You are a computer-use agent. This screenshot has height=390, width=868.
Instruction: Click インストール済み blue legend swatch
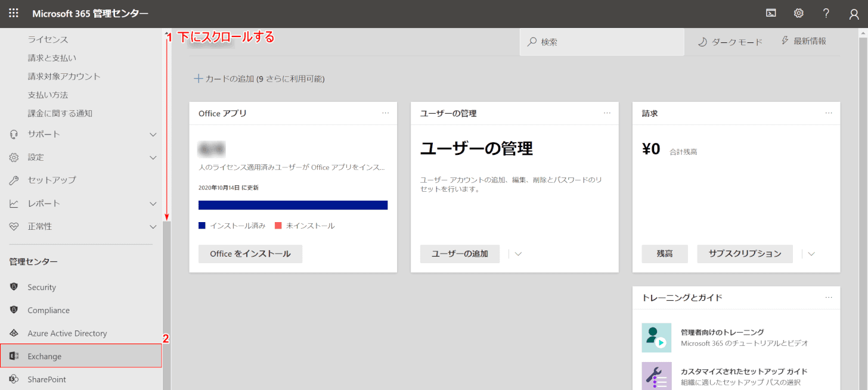202,226
